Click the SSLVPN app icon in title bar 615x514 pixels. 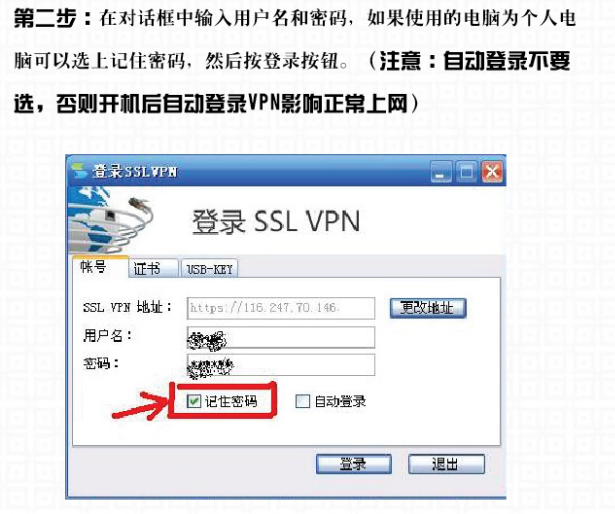click(79, 171)
